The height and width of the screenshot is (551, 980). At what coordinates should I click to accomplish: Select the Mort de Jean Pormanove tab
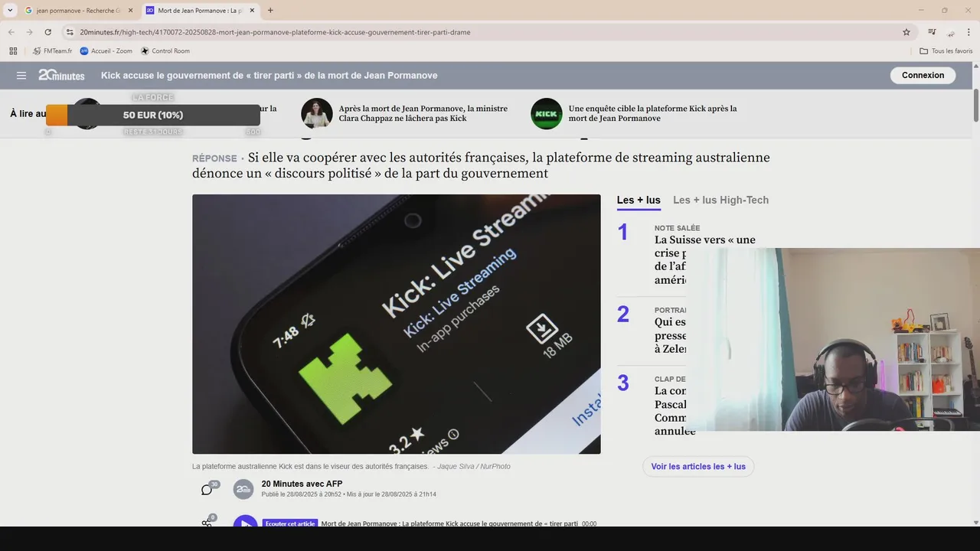pos(199,11)
